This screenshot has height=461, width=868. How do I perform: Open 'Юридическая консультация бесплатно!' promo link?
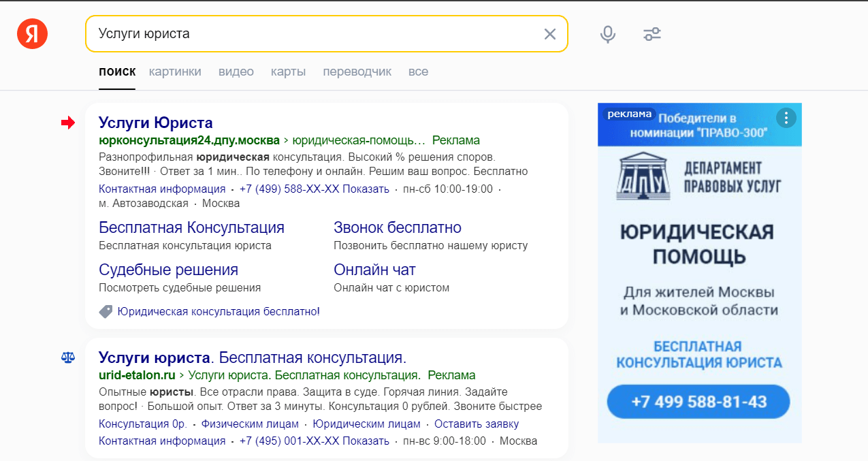click(x=219, y=311)
